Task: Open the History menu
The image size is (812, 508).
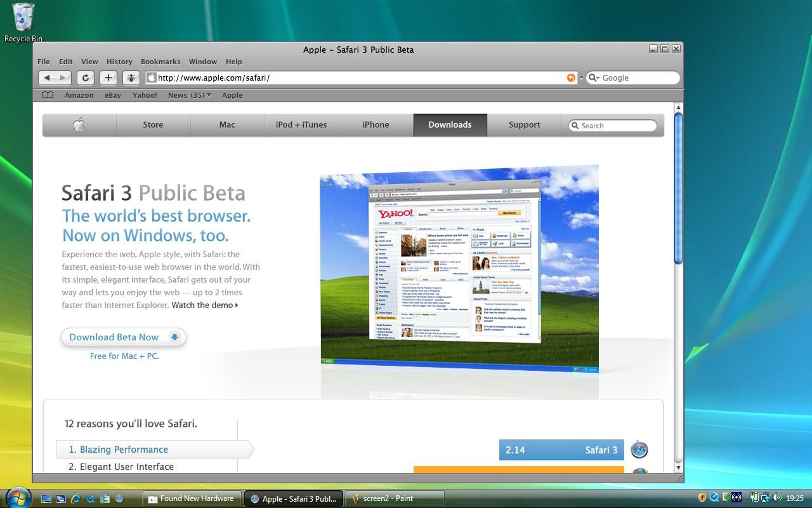Action: click(119, 62)
